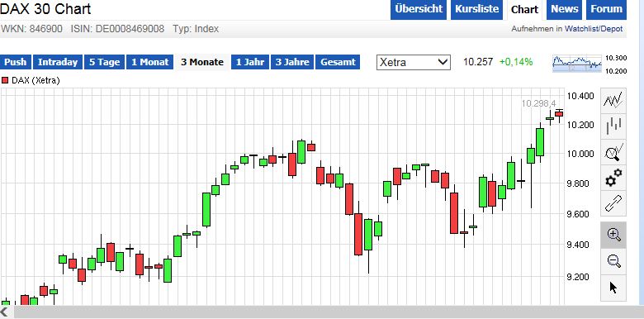Open the Xetra exchange dropdown
Image resolution: width=644 pixels, height=319 pixels.
coord(413,63)
